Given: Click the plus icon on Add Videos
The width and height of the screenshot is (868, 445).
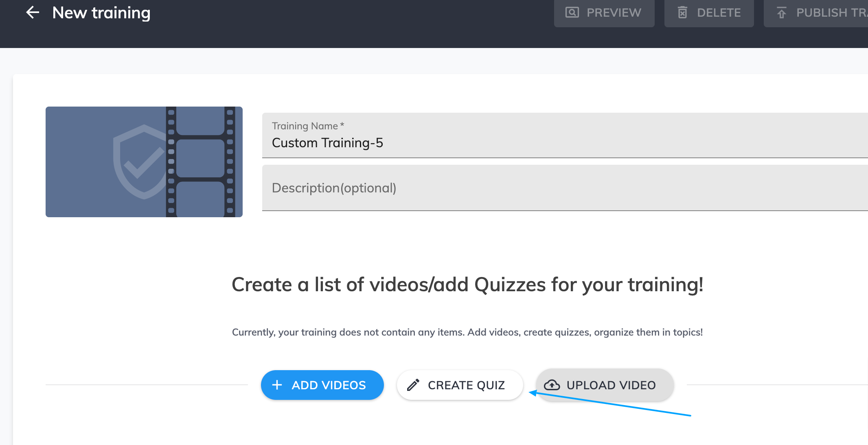Looking at the screenshot, I should coord(277,385).
